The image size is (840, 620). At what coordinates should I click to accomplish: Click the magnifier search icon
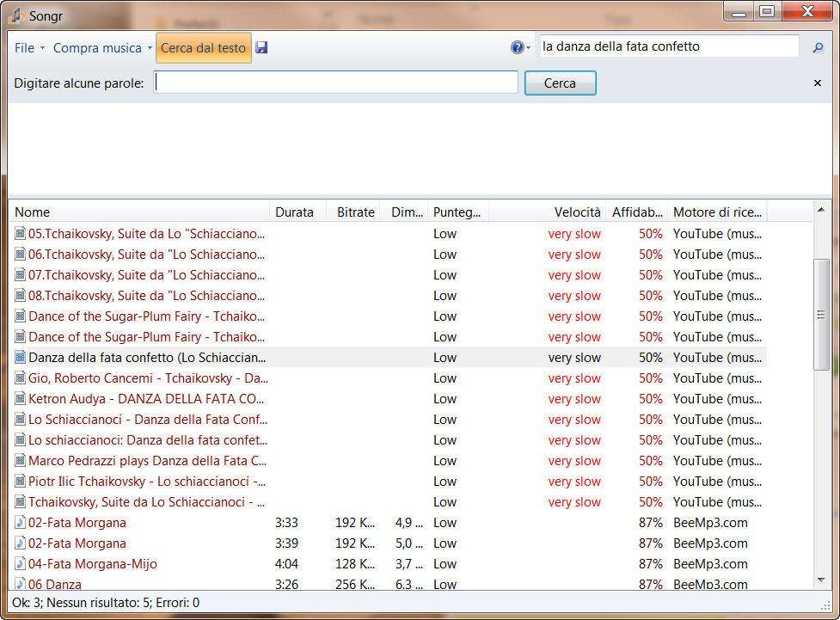(818, 48)
